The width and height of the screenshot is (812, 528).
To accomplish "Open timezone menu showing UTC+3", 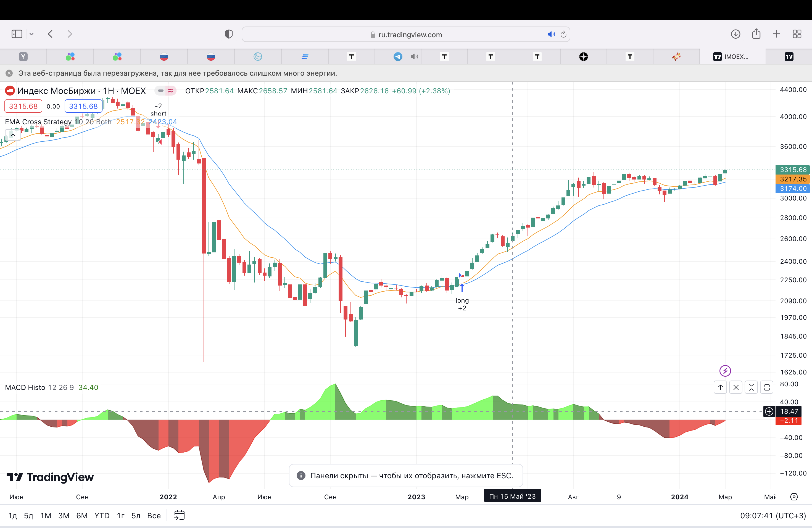I will click(x=773, y=515).
